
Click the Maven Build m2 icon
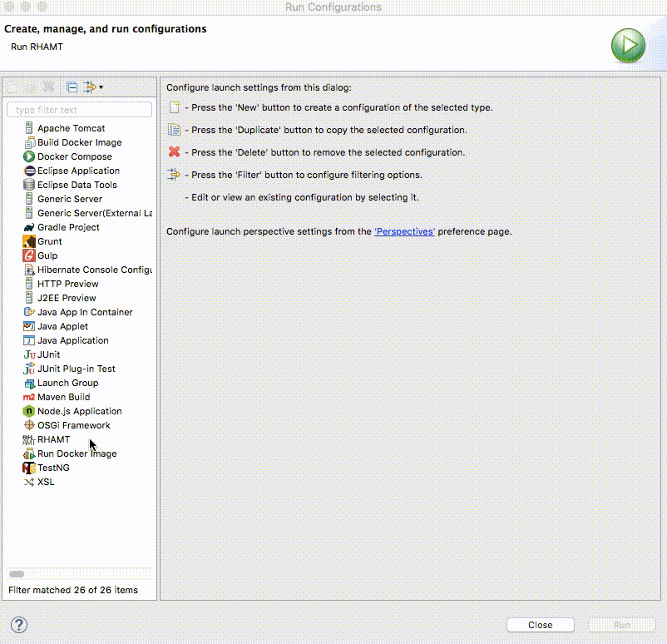29,397
